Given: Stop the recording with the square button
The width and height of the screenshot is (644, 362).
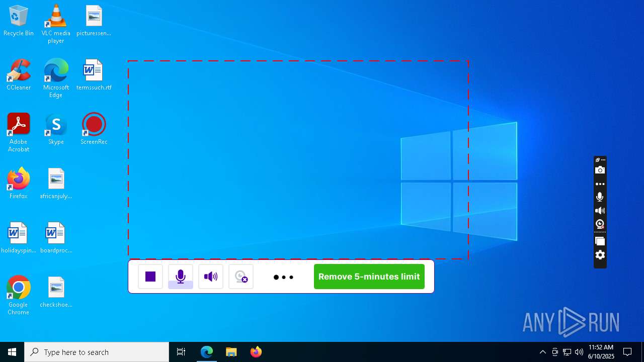Looking at the screenshot, I should [150, 277].
